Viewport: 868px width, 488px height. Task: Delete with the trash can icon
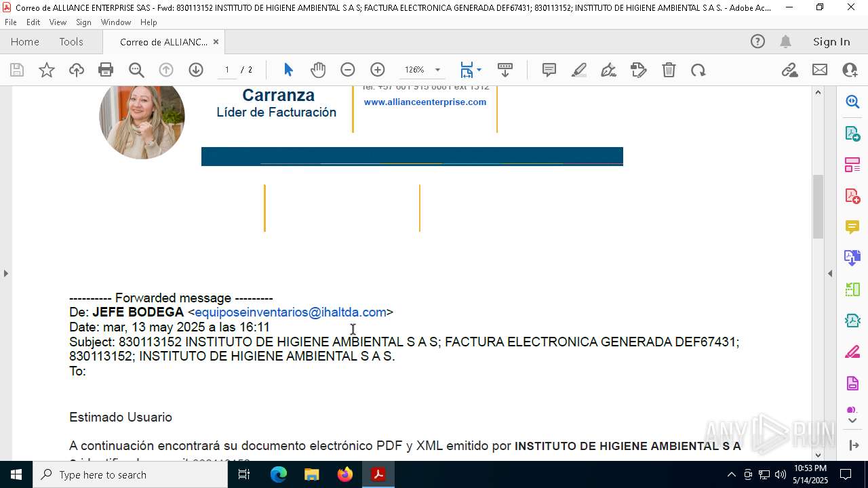pyautogui.click(x=669, y=70)
